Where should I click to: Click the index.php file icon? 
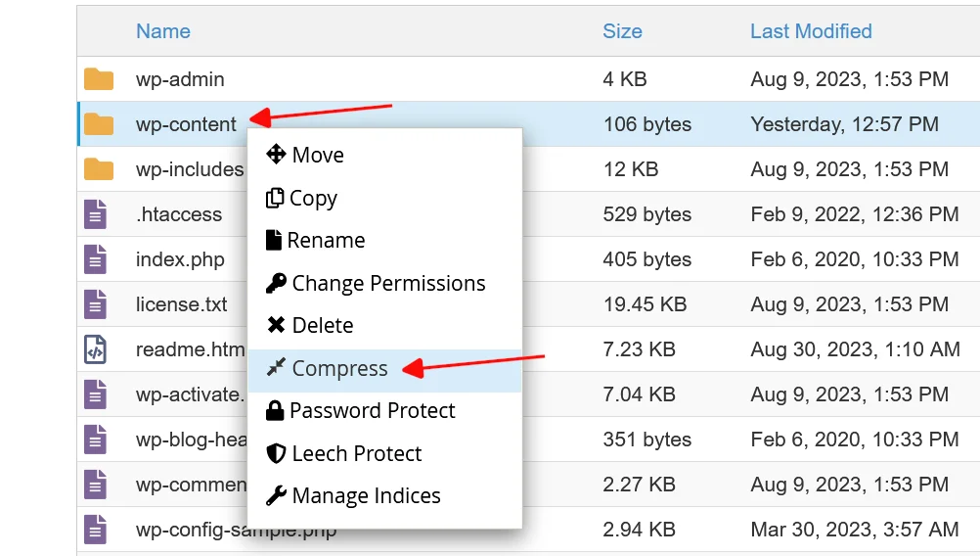click(95, 259)
